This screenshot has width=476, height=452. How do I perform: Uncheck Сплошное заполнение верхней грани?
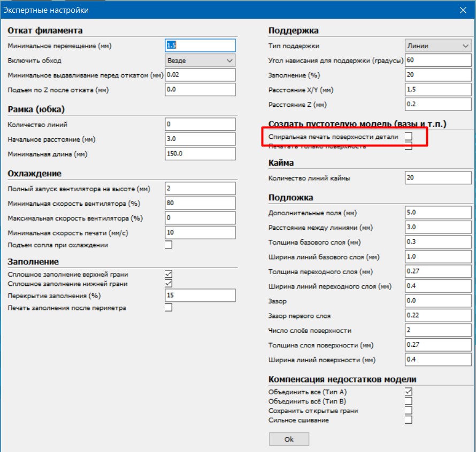168,274
